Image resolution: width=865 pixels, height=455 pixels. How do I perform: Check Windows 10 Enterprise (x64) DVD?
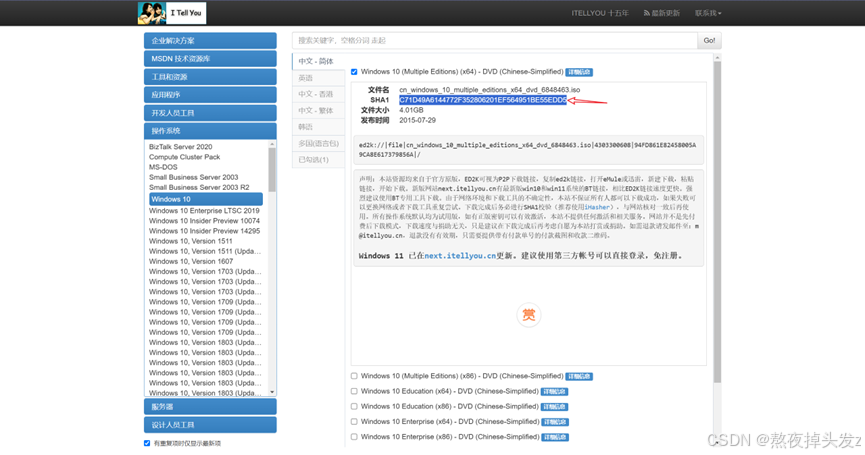pyautogui.click(x=354, y=421)
